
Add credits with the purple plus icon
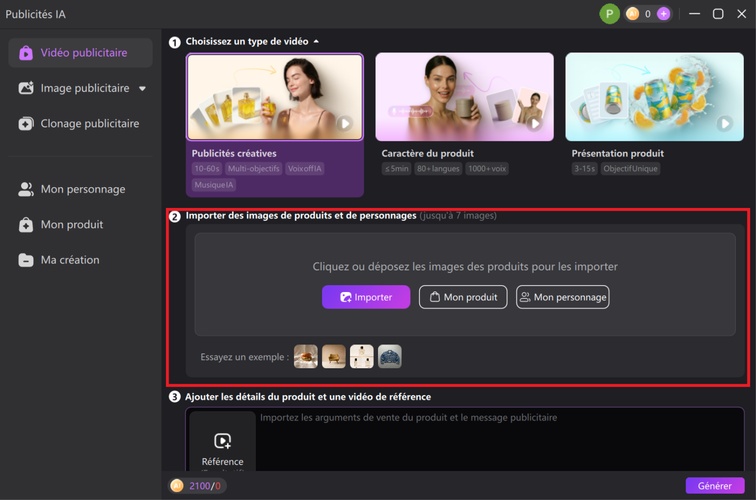point(664,14)
